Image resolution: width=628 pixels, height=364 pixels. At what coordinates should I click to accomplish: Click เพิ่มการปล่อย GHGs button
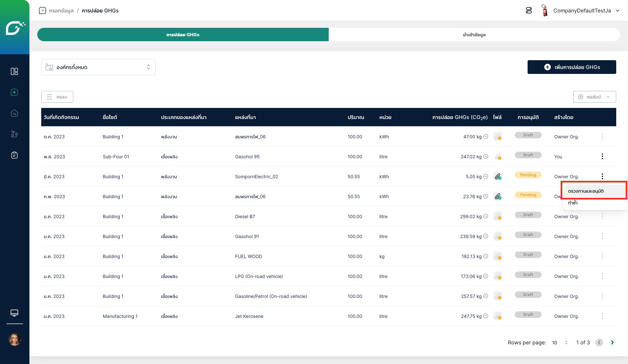point(571,67)
